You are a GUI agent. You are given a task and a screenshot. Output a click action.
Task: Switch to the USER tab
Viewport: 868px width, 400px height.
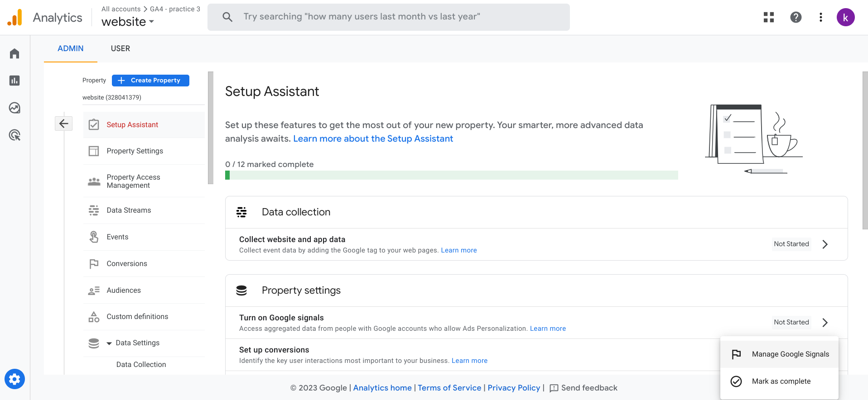point(121,48)
